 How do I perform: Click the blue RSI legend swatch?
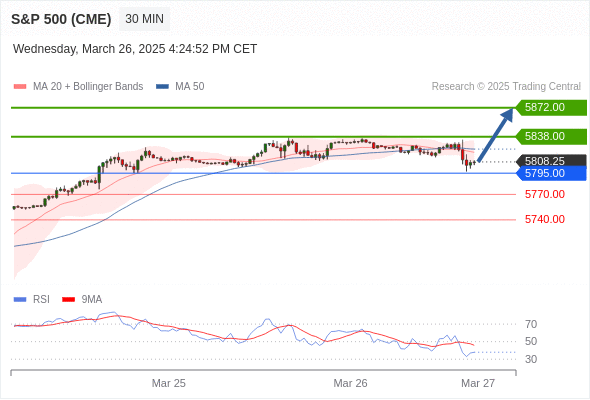point(20,300)
